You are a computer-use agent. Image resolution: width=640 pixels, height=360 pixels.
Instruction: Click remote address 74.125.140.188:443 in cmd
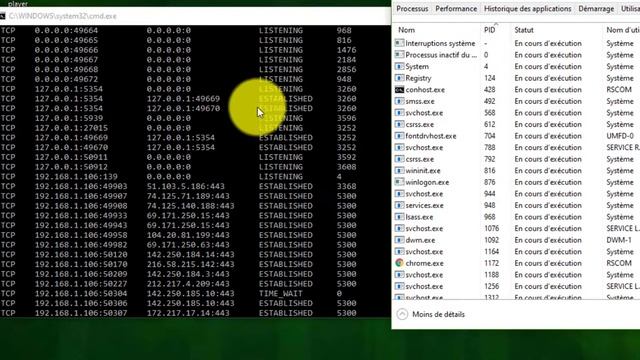tap(191, 206)
